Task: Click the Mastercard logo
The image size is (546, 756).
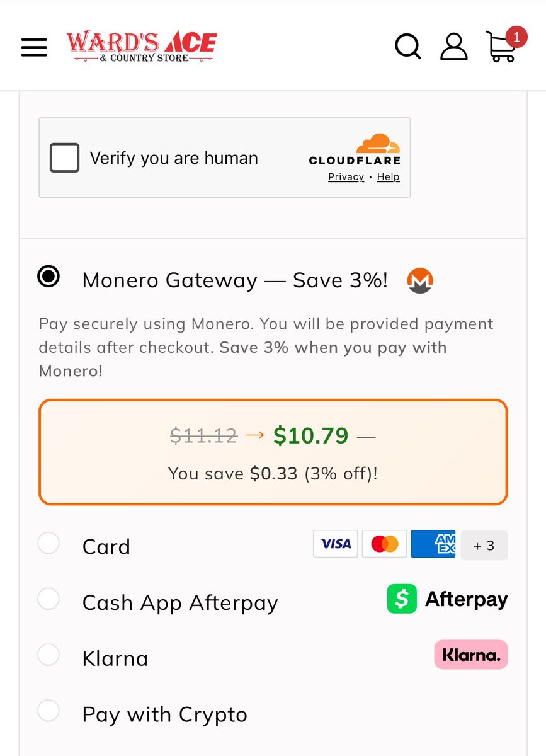Action: tap(384, 544)
